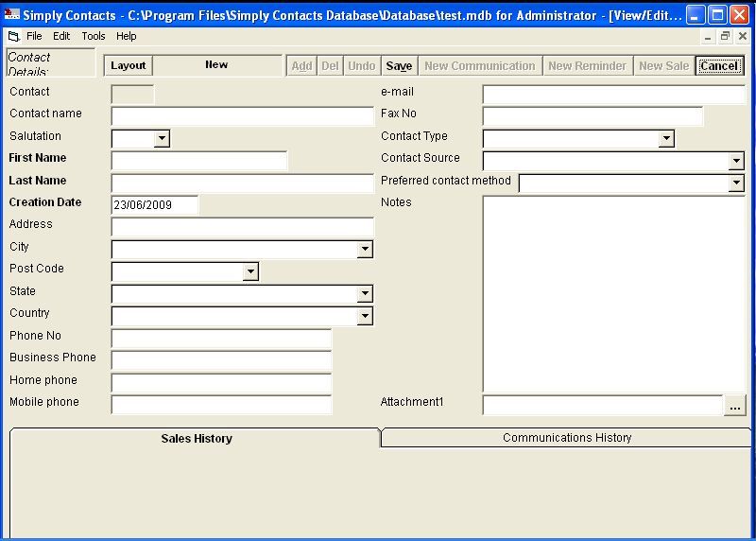Click the Del button
Viewport: 756px width, 541px height.
coord(330,65)
